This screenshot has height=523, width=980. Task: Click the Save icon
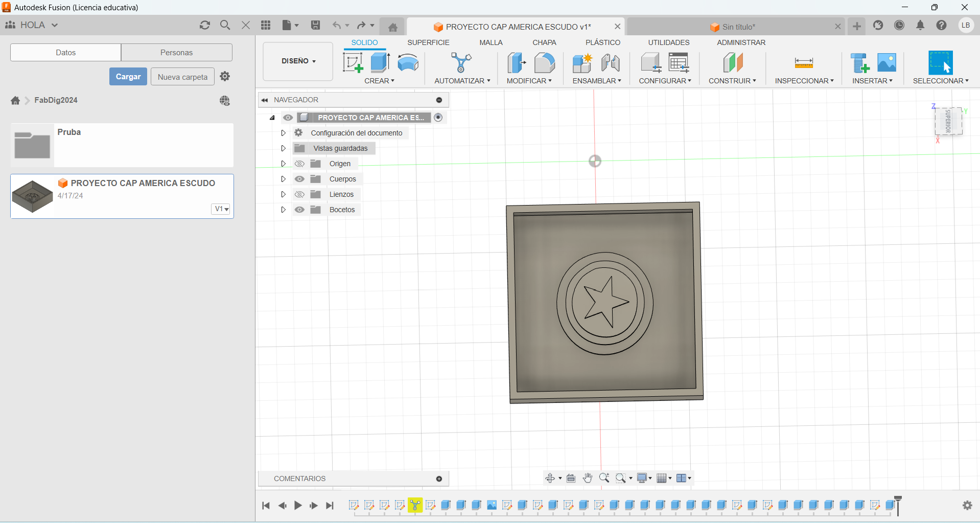click(x=315, y=25)
